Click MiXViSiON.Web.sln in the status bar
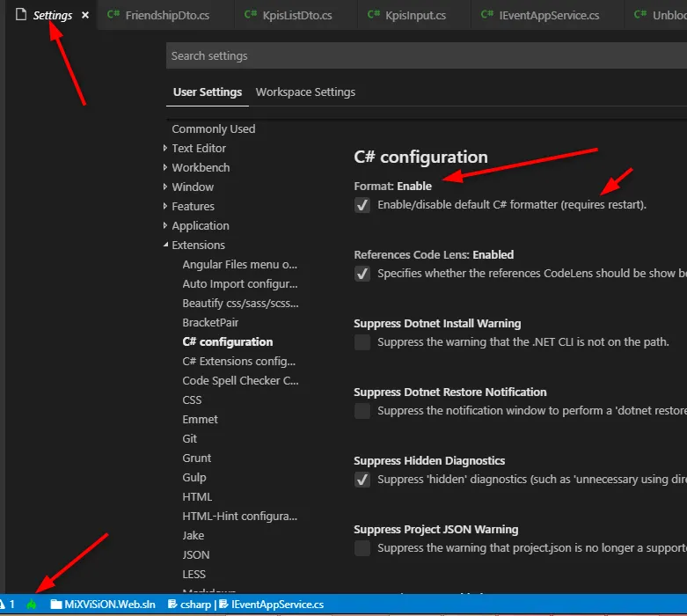 pyautogui.click(x=110, y=605)
